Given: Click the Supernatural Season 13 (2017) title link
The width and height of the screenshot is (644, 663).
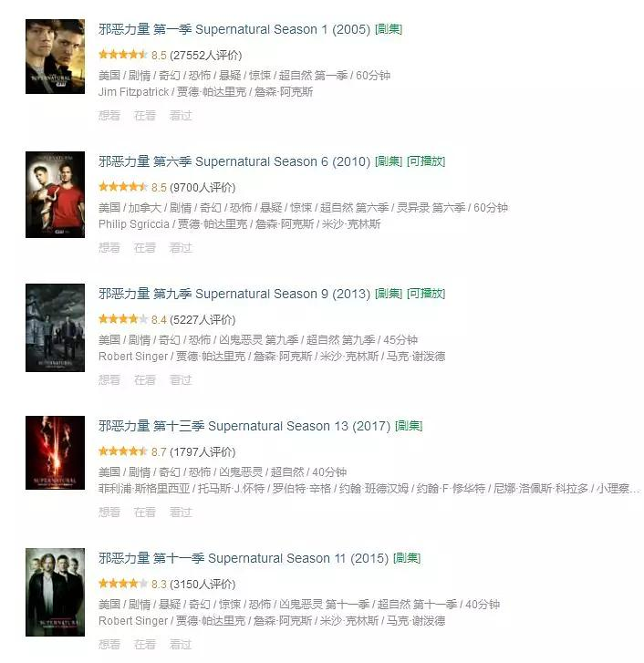Looking at the screenshot, I should tap(244, 426).
